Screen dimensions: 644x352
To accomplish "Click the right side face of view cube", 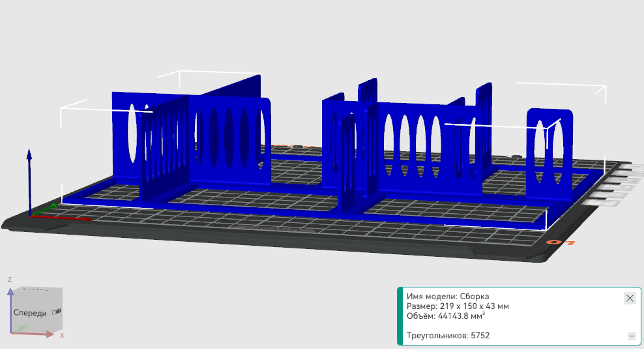I will point(57,312).
